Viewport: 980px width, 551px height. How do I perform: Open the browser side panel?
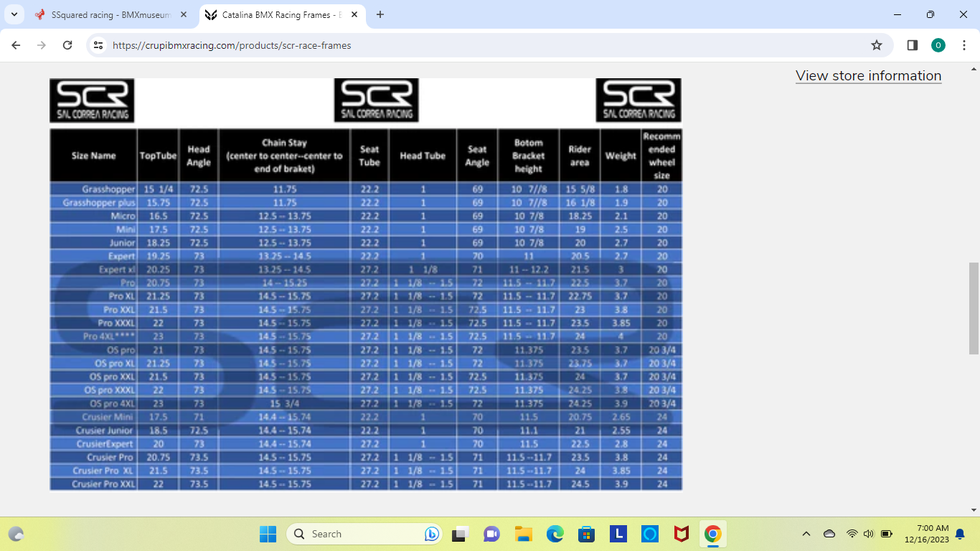coord(913,45)
